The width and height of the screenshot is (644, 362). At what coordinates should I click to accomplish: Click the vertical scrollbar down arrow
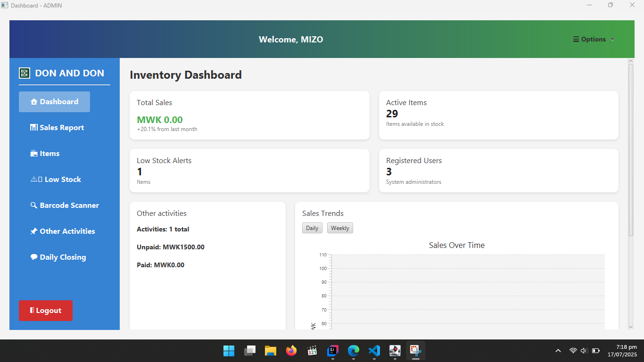[631, 327]
